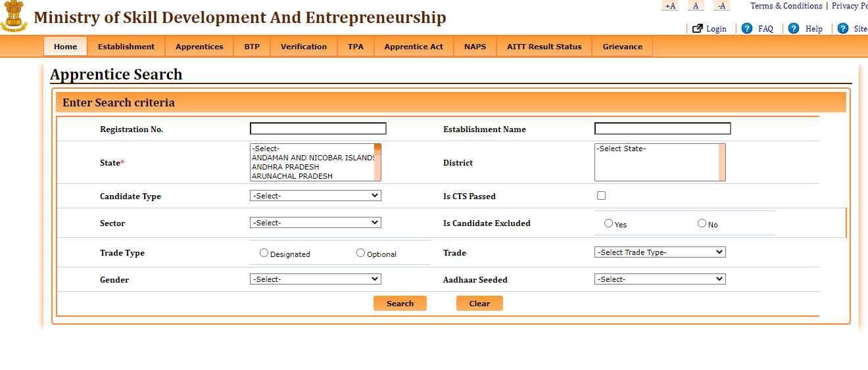Image resolution: width=868 pixels, height=370 pixels.
Task: Click the Search button
Action: 400,303
